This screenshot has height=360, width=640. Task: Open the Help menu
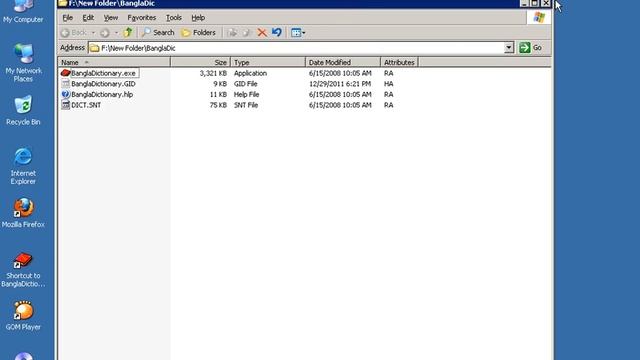(x=198, y=18)
